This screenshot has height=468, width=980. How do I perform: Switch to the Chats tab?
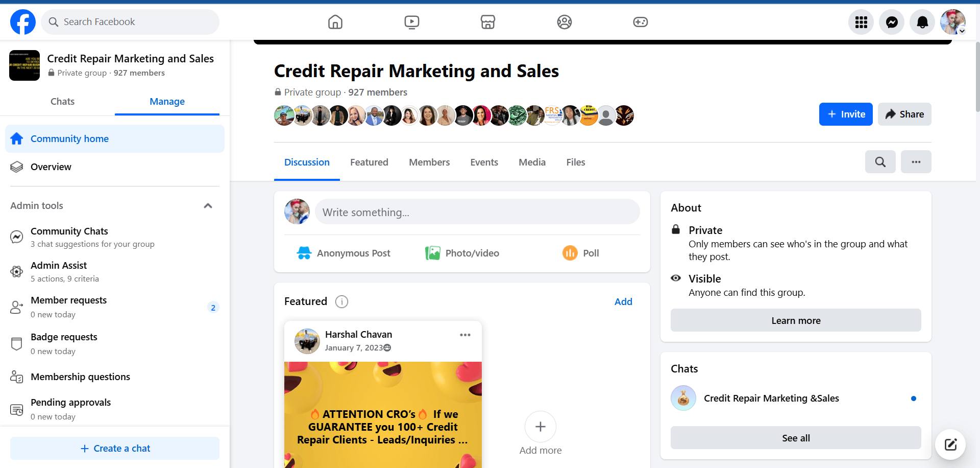point(62,102)
